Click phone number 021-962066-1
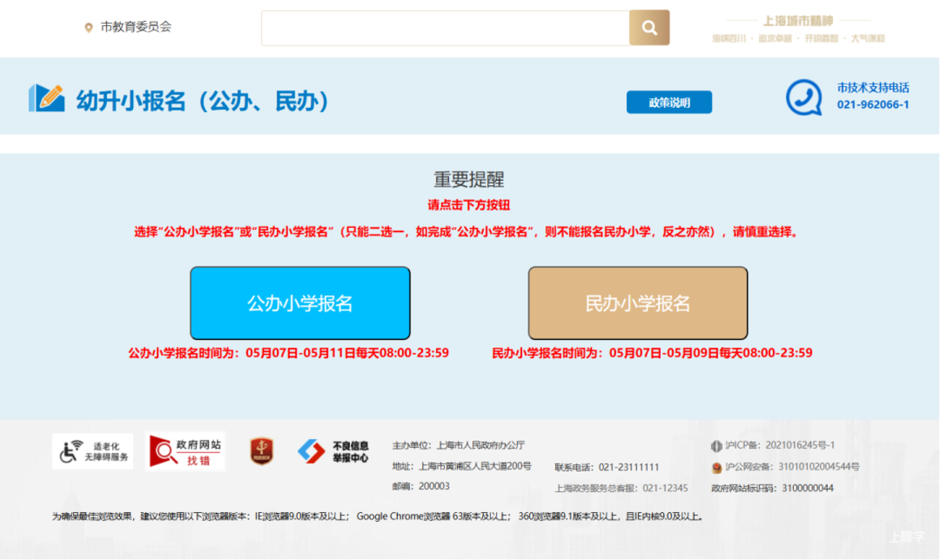Image resolution: width=940 pixels, height=560 pixels. (x=873, y=105)
